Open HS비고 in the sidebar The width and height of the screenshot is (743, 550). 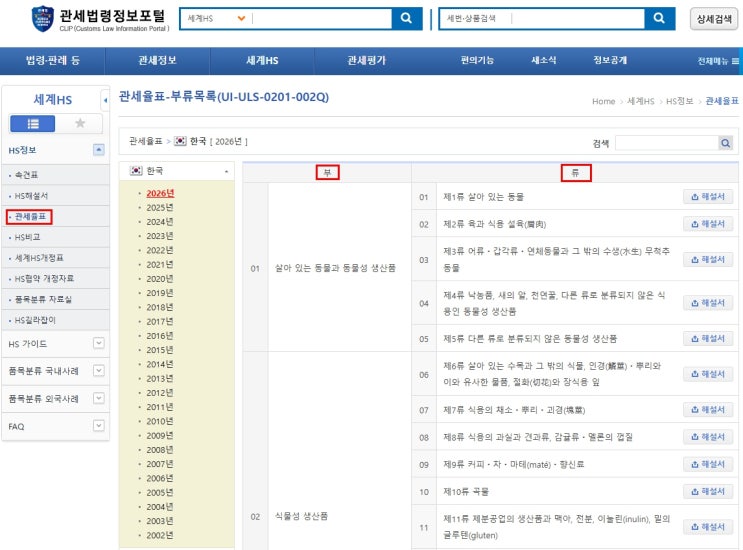[x=27, y=237]
